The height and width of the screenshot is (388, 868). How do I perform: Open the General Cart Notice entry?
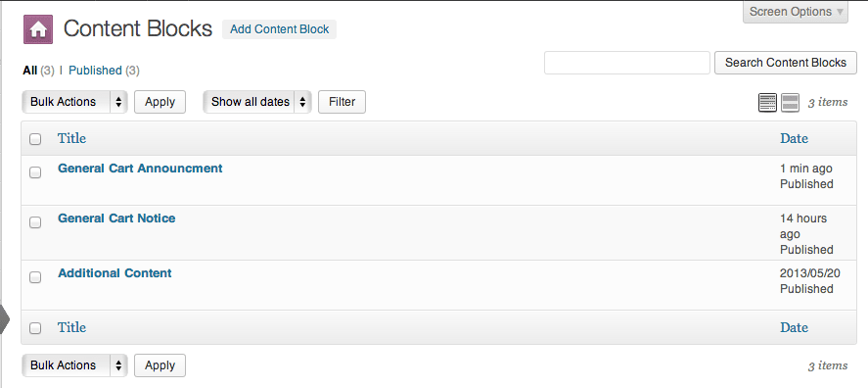tap(116, 218)
